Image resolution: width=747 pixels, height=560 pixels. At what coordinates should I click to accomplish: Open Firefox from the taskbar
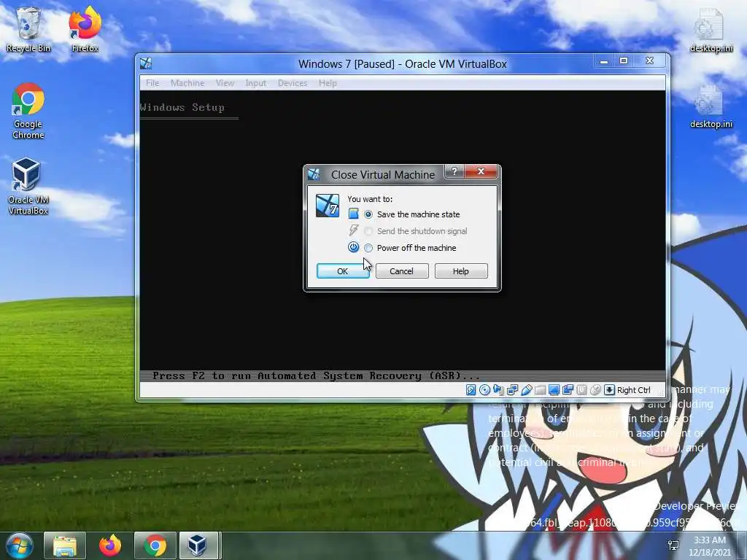coord(110,545)
